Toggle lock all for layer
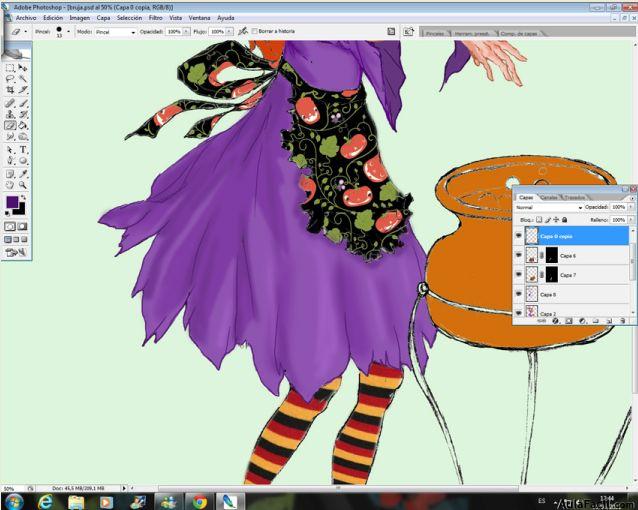The height and width of the screenshot is (510, 638). point(564,220)
